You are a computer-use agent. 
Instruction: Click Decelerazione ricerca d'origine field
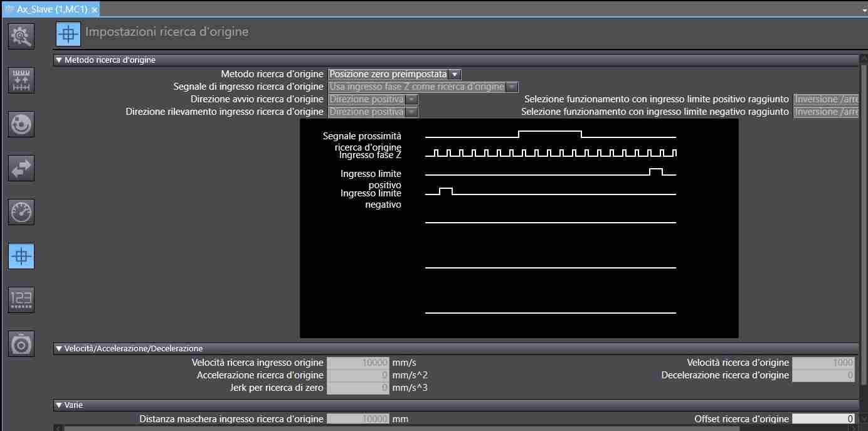pos(823,375)
